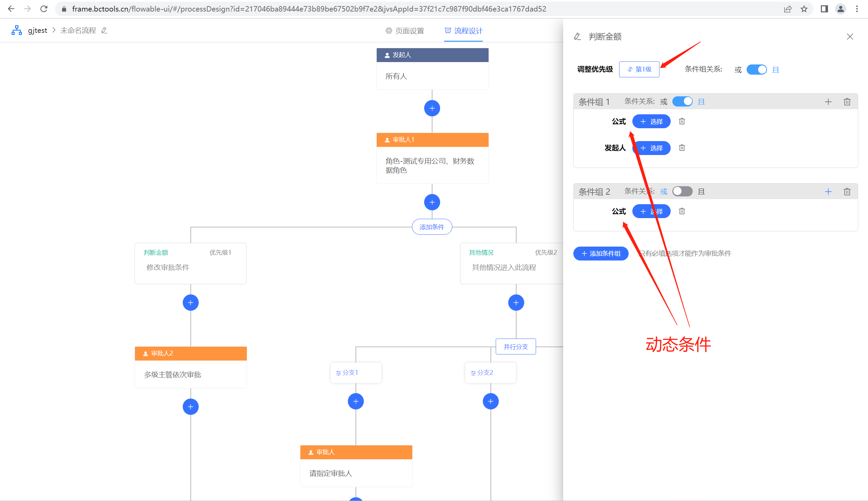This screenshot has width=868, height=501.
Task: Open the 其他情况 condition card
Action: pyautogui.click(x=512, y=264)
